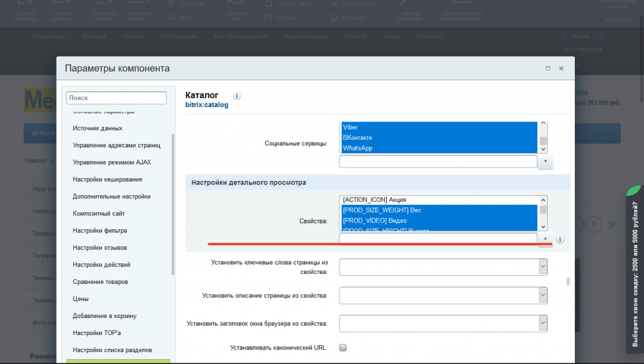Open Доставка site menu link
This screenshot has height=364, width=644.
coord(94,36)
